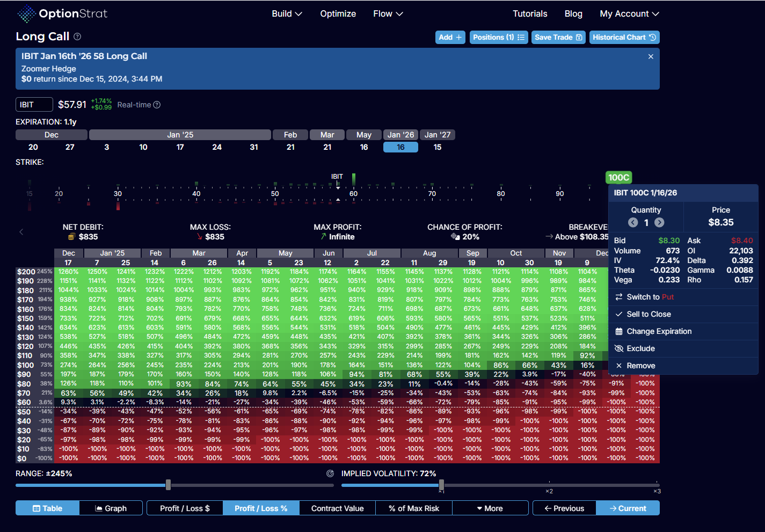Open Historical Chart

click(624, 37)
